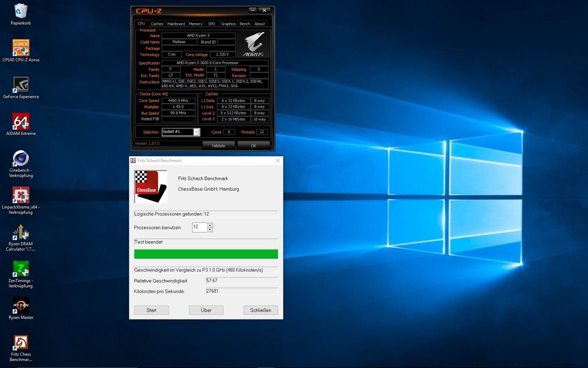Click the OK button in CPU-Z

(253, 146)
